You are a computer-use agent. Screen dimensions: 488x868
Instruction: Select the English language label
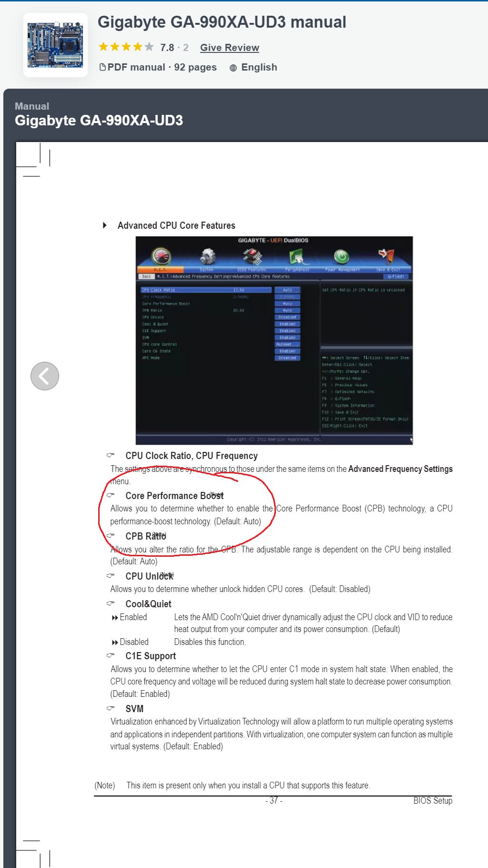(x=259, y=67)
